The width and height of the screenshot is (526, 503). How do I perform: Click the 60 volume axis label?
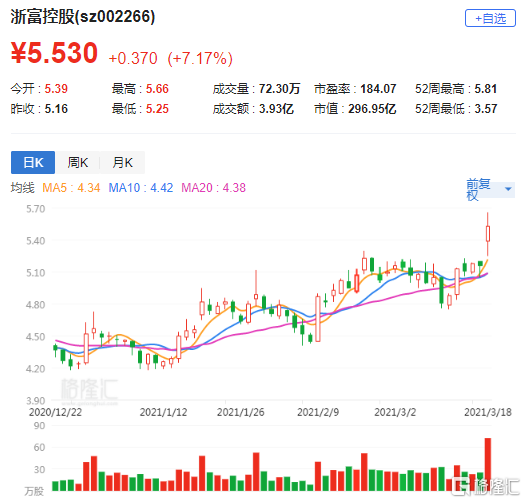[x=39, y=447]
